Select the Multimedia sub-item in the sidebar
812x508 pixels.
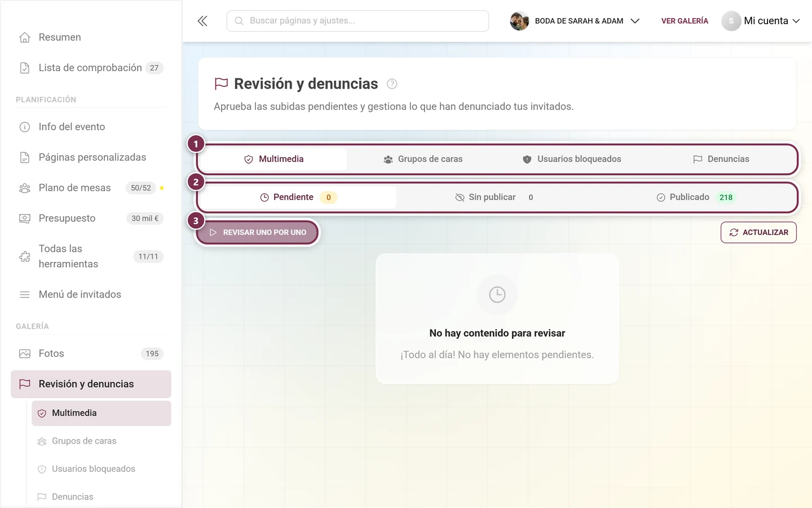click(101, 413)
